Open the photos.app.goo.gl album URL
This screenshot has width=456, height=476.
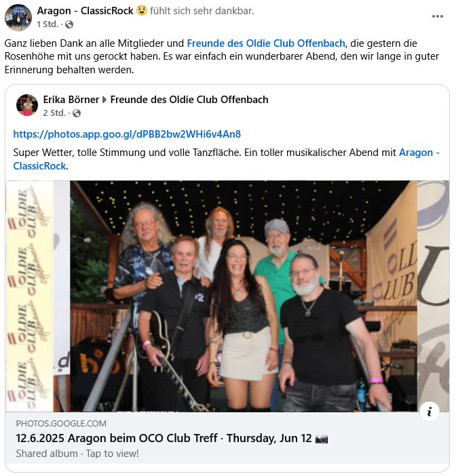pos(127,134)
